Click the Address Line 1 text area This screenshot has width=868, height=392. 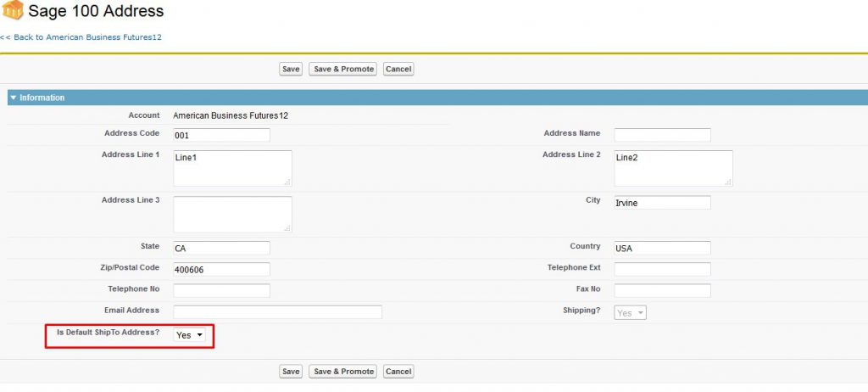tap(232, 168)
